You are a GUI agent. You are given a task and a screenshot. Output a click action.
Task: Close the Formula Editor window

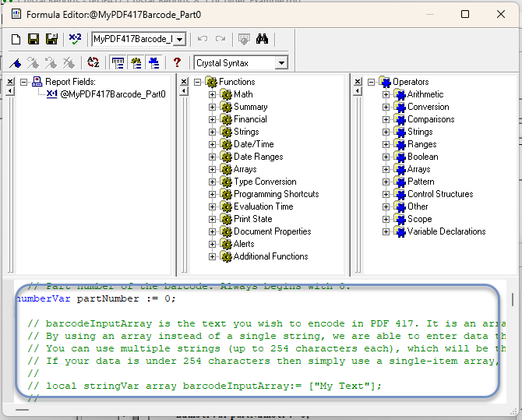pos(501,14)
